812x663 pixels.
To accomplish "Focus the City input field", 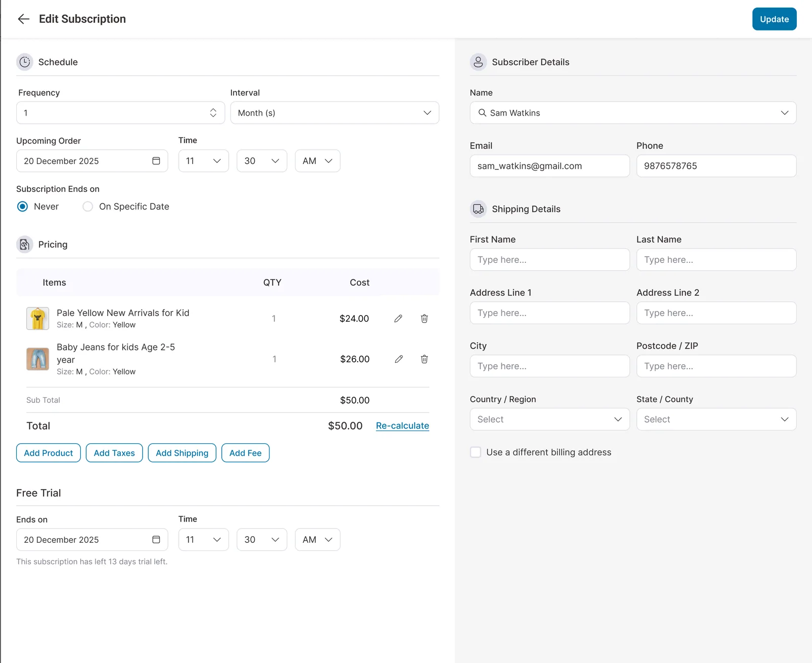I will (550, 366).
